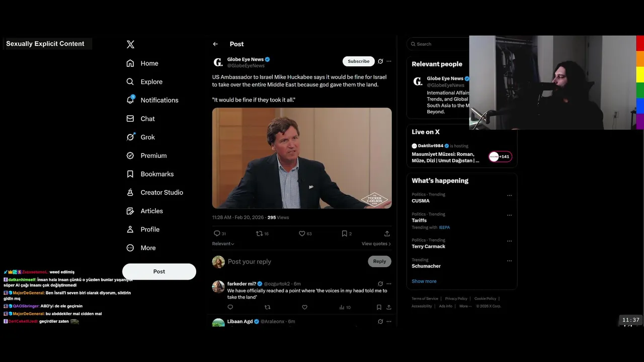The width and height of the screenshot is (644, 362).
Task: Open Accessibility footer link
Action: coord(422,306)
